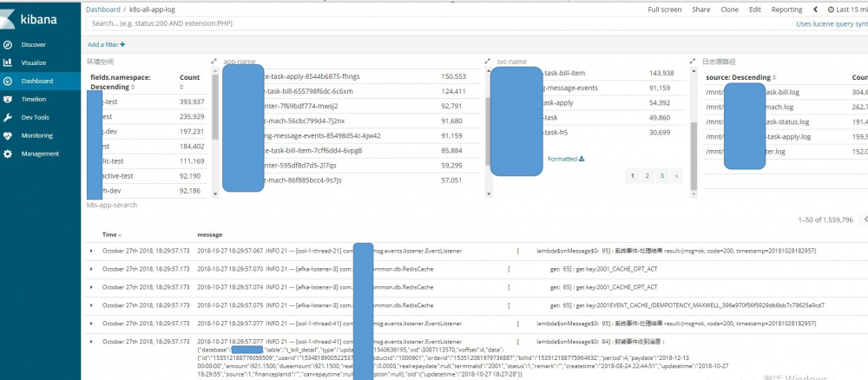This screenshot has height=380, width=868.
Task: Open Visualize bar chart icon
Action: (x=8, y=63)
